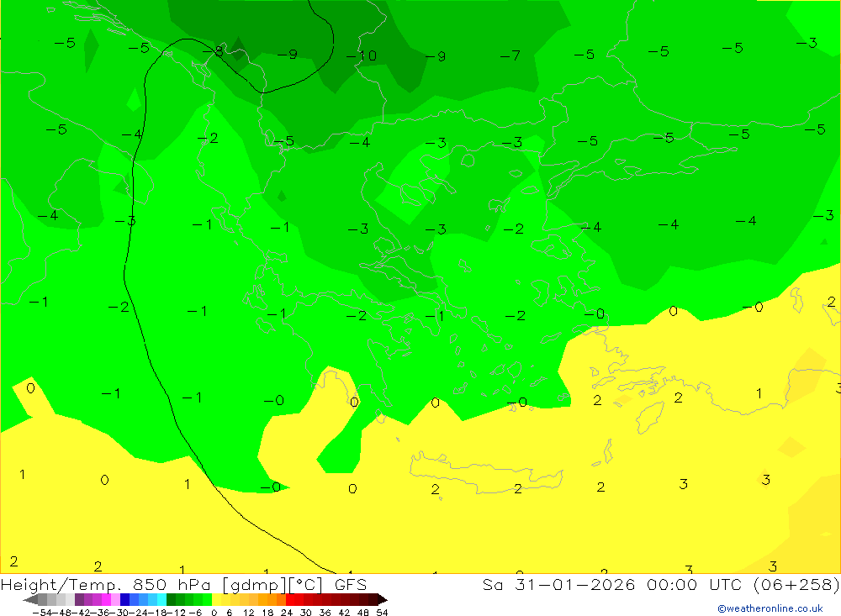Click the 'hPa' unit text in title
841x616 pixels.
click(x=194, y=584)
